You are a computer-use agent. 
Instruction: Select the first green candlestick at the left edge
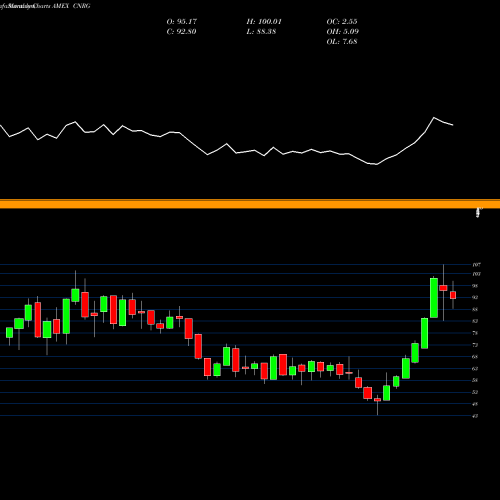pos(9,333)
